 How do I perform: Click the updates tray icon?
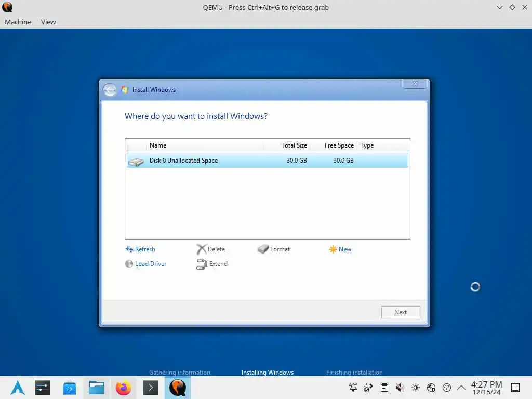coord(368,388)
